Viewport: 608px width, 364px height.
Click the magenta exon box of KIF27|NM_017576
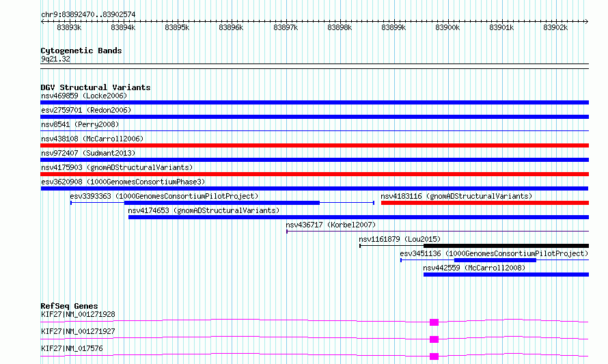[434, 356]
